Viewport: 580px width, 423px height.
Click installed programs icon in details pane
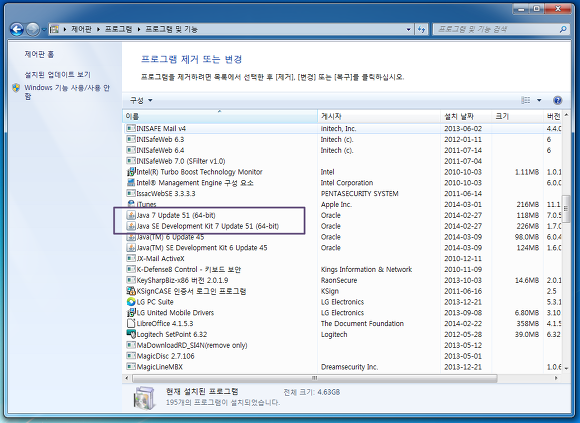(x=144, y=397)
